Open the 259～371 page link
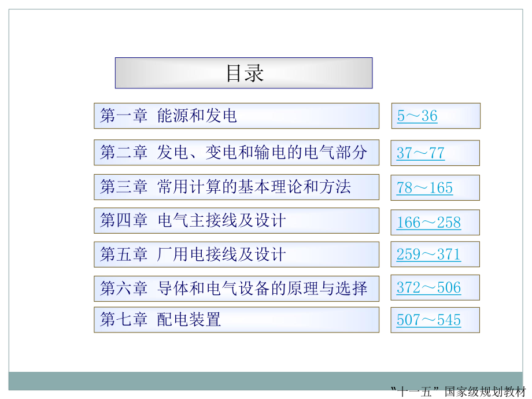 pos(428,254)
